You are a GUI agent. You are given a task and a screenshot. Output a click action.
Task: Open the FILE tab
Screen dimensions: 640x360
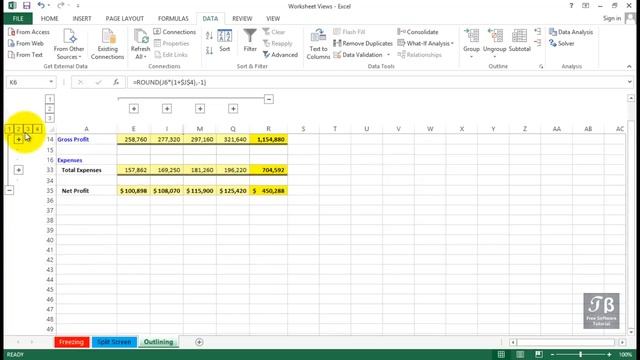18,19
